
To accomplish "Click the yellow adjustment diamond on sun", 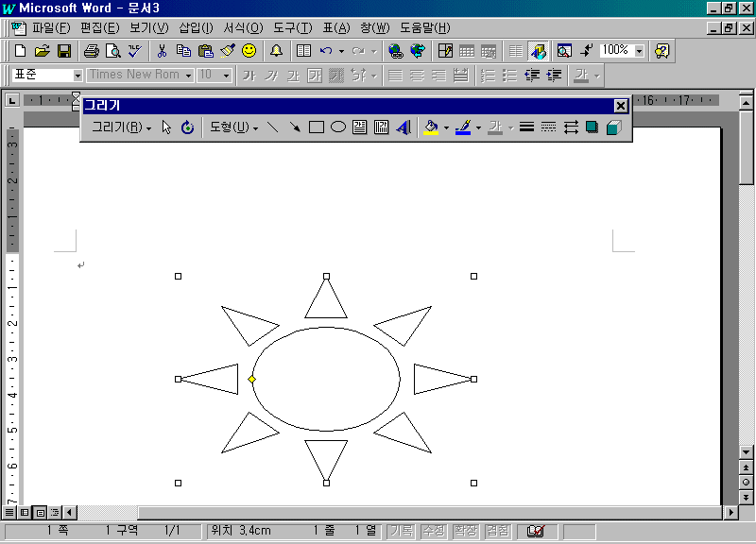I will pyautogui.click(x=251, y=380).
